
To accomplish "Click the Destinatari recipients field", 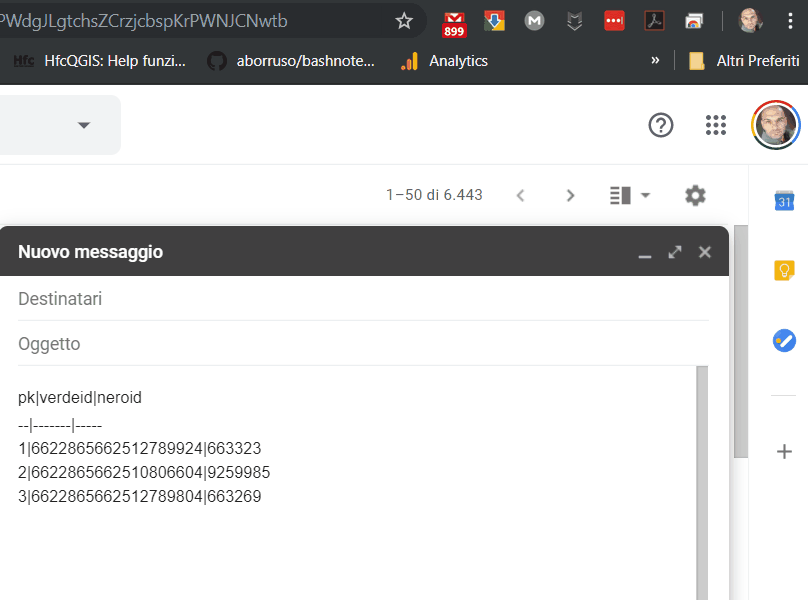I will [x=360, y=299].
